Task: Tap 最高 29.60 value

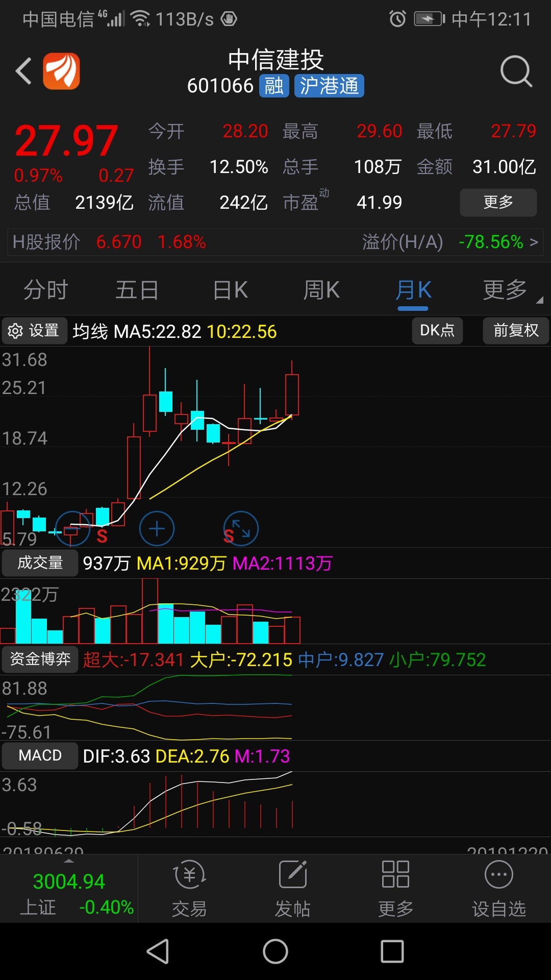Action: (380, 131)
